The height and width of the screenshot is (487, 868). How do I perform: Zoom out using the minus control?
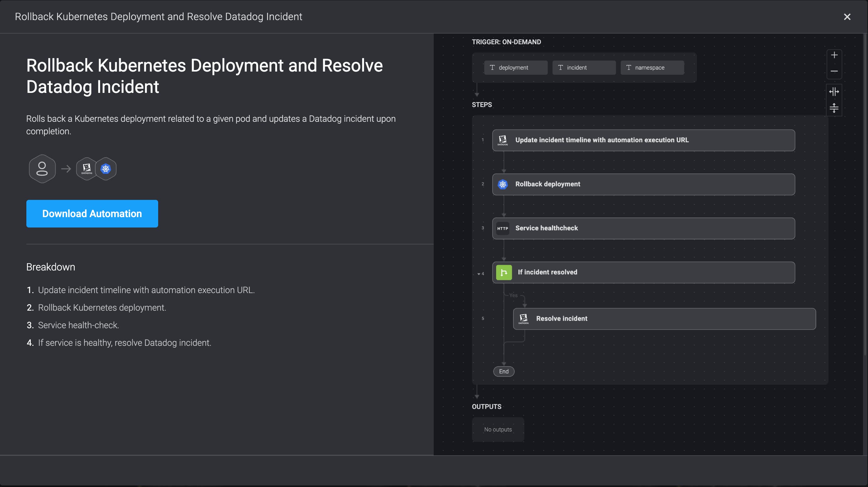pyautogui.click(x=835, y=72)
